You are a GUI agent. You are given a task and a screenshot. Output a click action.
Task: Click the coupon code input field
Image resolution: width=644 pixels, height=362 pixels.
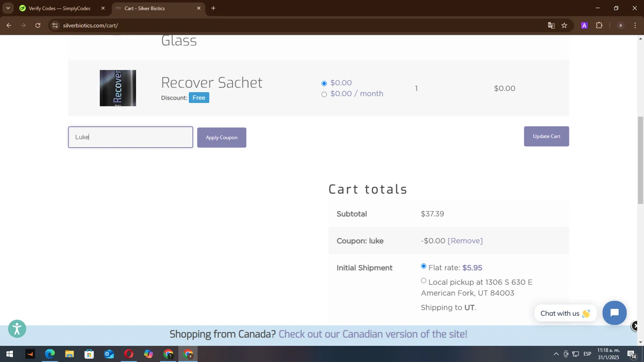tap(131, 137)
